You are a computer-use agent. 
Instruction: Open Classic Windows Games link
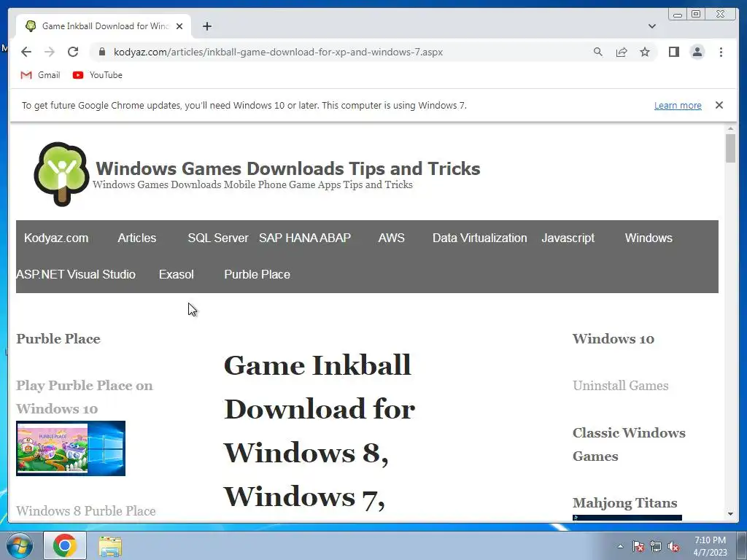coord(629,444)
